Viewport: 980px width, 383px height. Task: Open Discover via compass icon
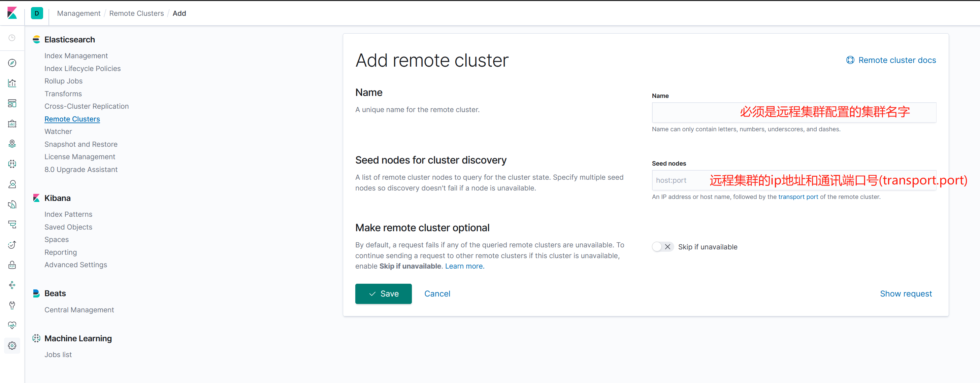[x=12, y=63]
